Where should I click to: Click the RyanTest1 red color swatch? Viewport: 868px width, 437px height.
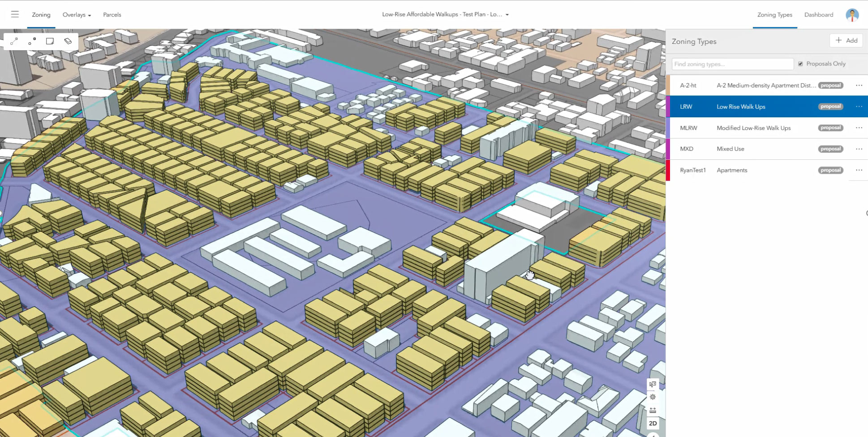pyautogui.click(x=668, y=170)
